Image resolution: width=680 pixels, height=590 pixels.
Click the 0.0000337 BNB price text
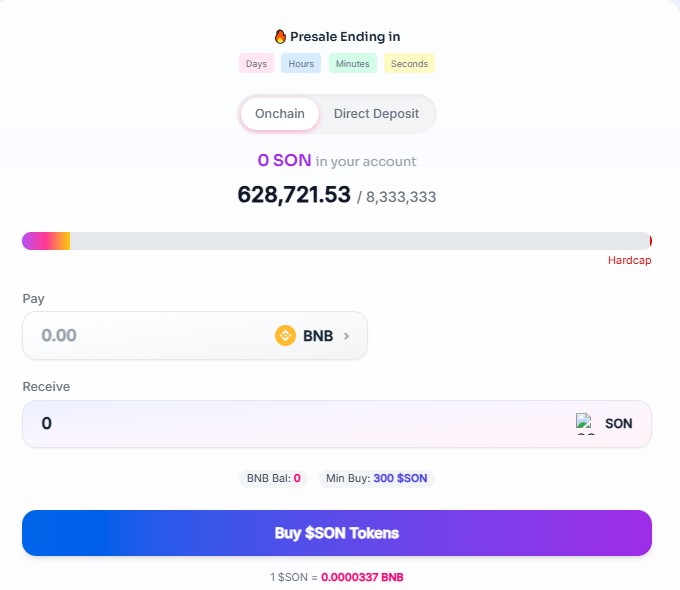click(362, 577)
